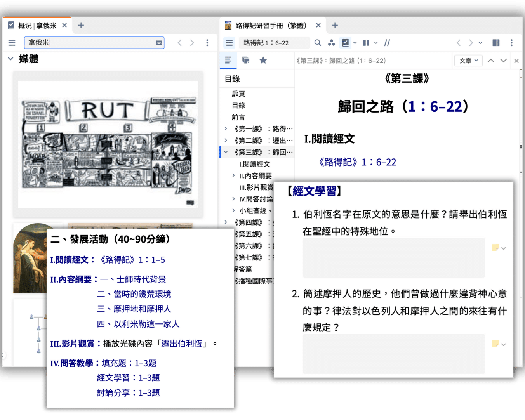Open the 文章 dropdown
The image size is (525, 420).
coord(468,61)
